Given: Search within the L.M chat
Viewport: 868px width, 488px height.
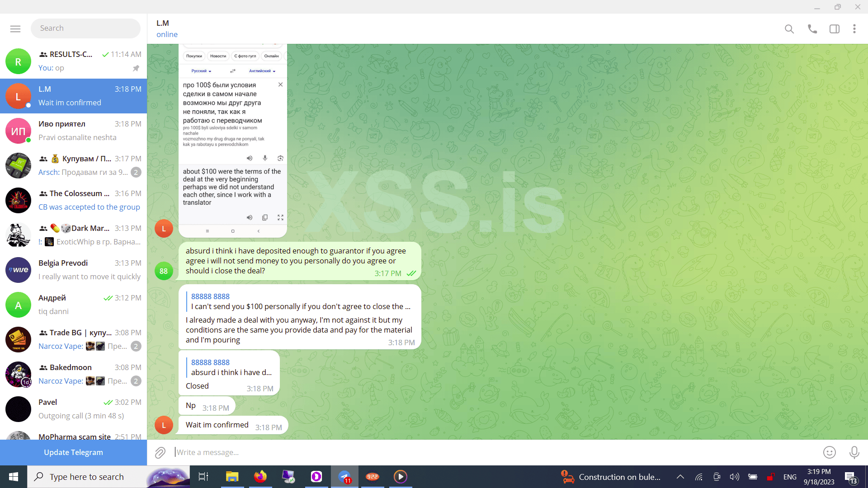Looking at the screenshot, I should pos(789,29).
